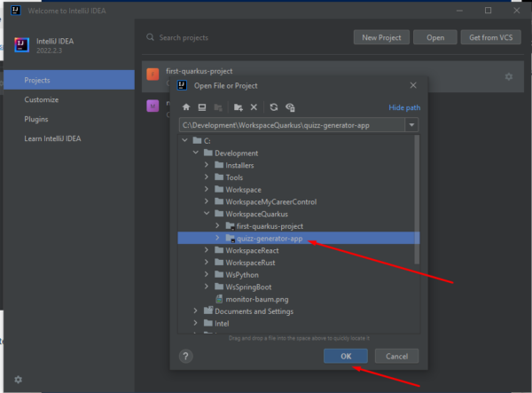Expand Documents and Settings folder
Image resolution: width=532 pixels, height=393 pixels.
click(195, 310)
